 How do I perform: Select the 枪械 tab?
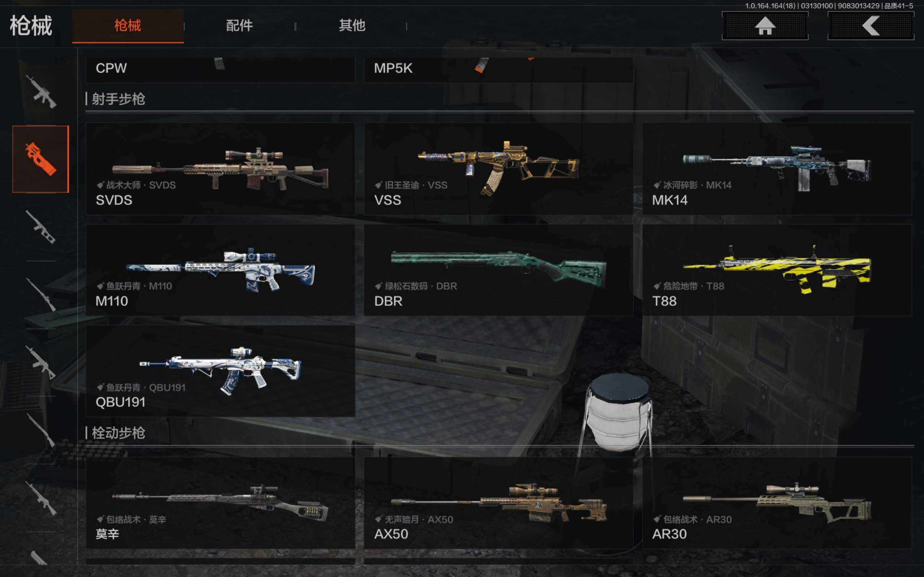(x=128, y=26)
